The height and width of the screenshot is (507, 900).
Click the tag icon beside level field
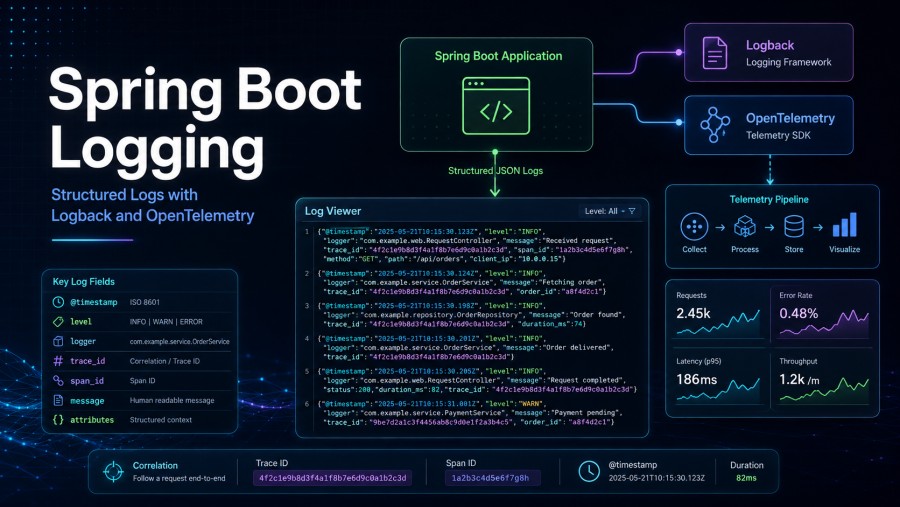(x=58, y=322)
